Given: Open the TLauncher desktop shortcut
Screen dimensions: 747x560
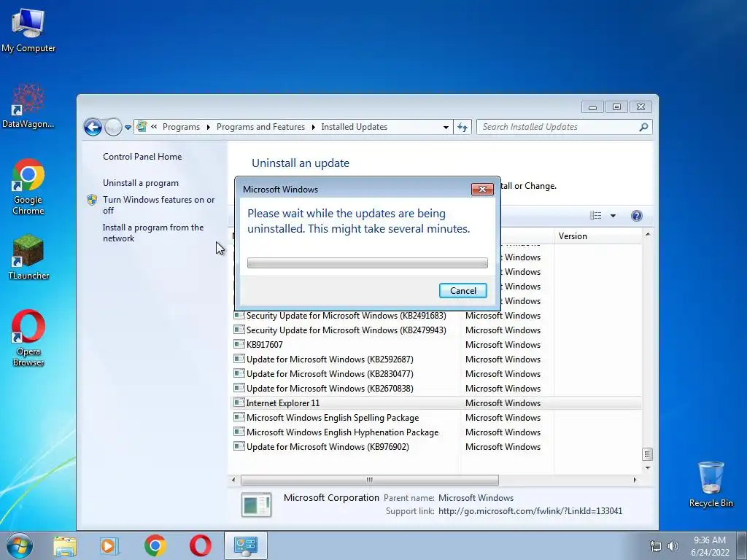Looking at the screenshot, I should pos(28,257).
